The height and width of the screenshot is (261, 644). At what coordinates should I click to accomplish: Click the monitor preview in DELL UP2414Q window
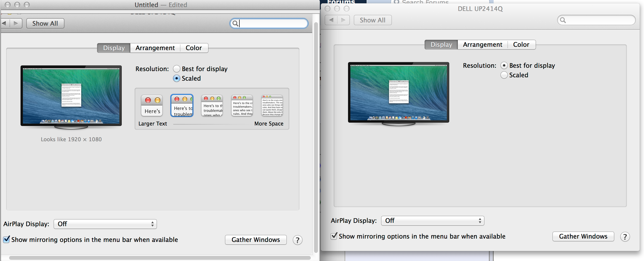(x=398, y=94)
